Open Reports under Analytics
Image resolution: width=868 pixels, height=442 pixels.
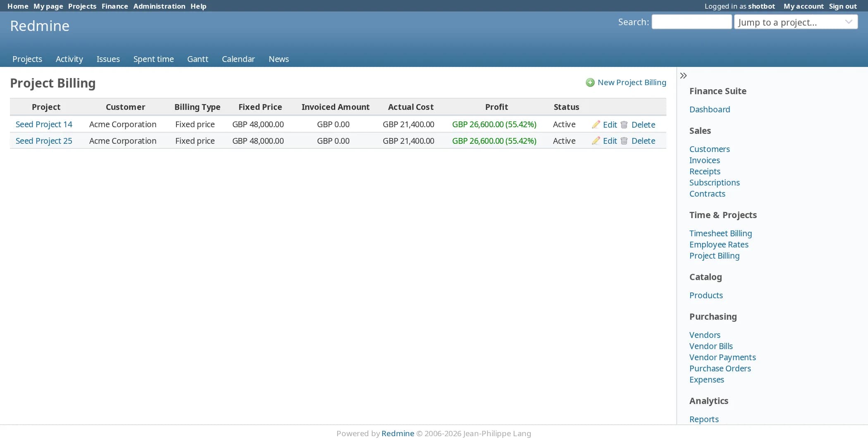pos(704,419)
